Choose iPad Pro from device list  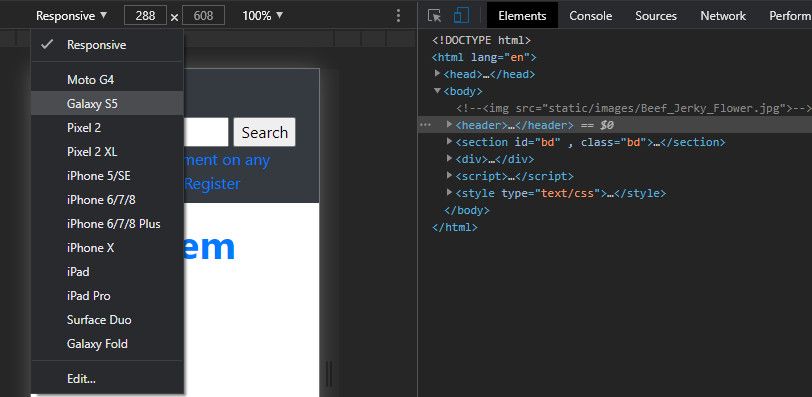coord(107,296)
